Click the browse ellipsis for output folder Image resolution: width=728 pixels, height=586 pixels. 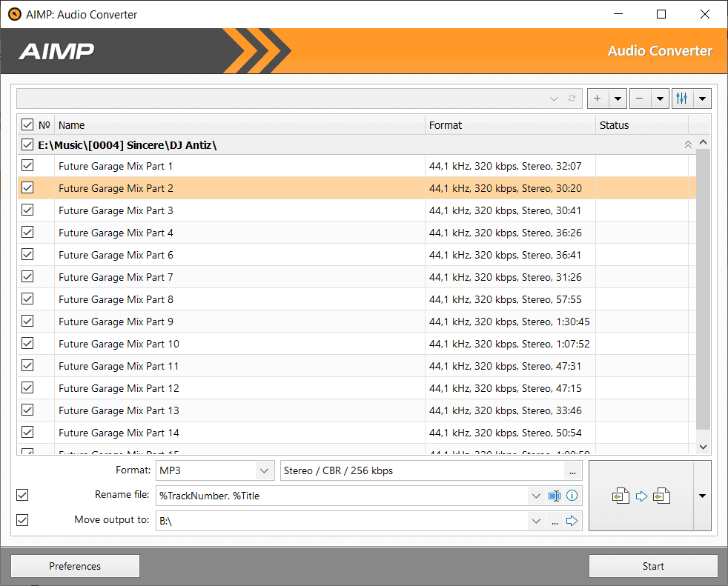pyautogui.click(x=555, y=521)
